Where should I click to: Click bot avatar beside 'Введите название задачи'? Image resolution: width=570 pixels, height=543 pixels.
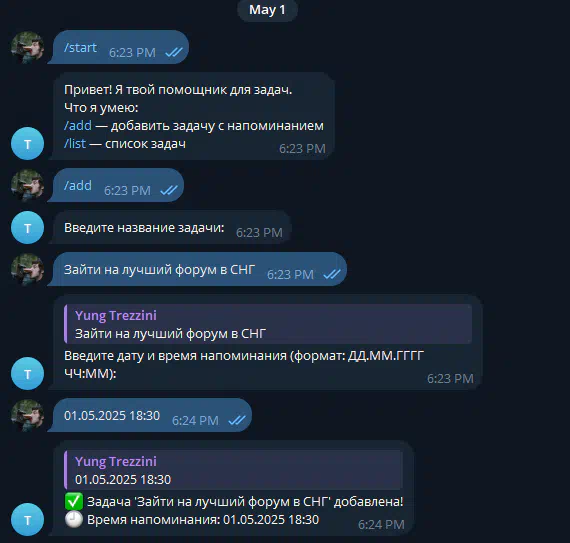pos(28,228)
